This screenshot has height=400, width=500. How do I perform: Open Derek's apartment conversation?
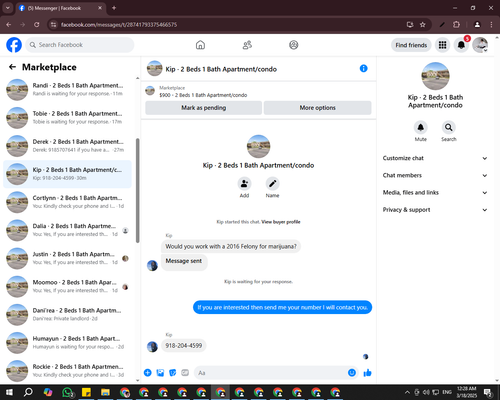coord(67,146)
